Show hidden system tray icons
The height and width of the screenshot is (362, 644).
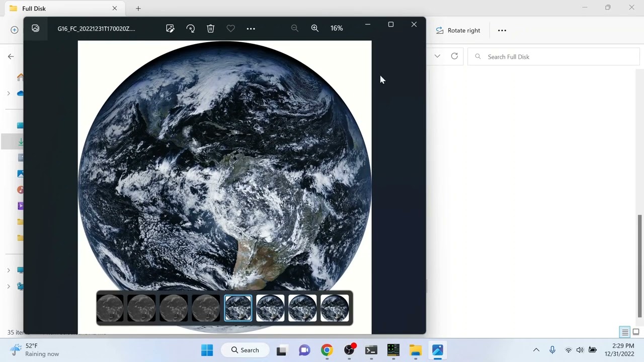pyautogui.click(x=536, y=350)
